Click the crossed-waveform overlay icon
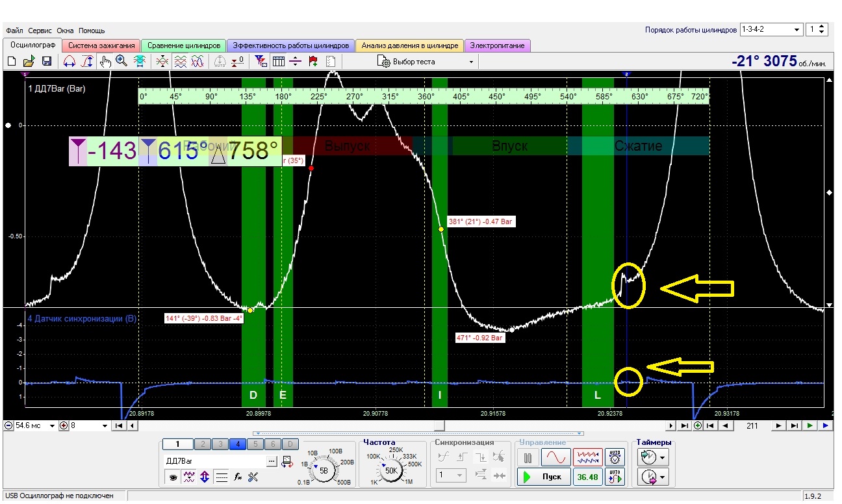Image resolution: width=842 pixels, height=504 pixels. click(x=162, y=62)
